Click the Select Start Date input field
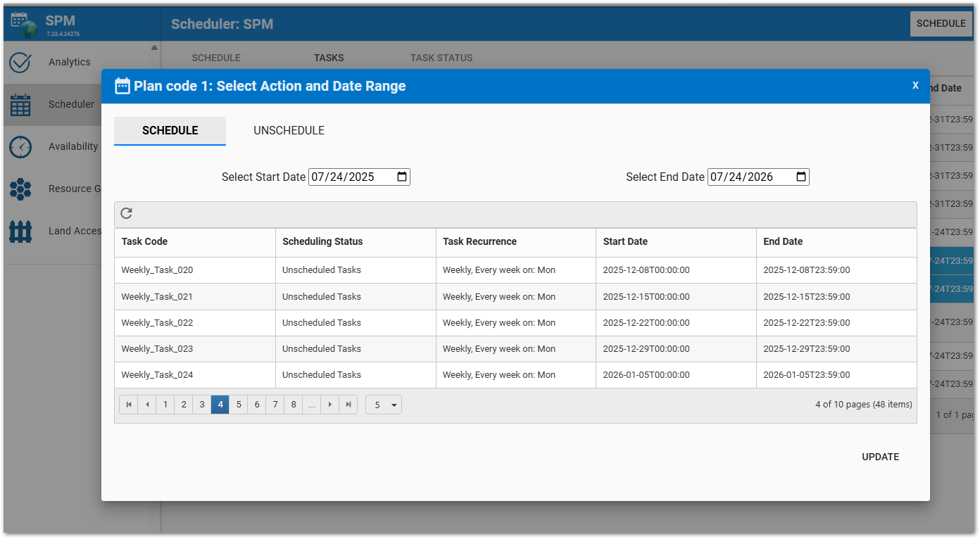The height and width of the screenshot is (539, 980). (x=351, y=177)
